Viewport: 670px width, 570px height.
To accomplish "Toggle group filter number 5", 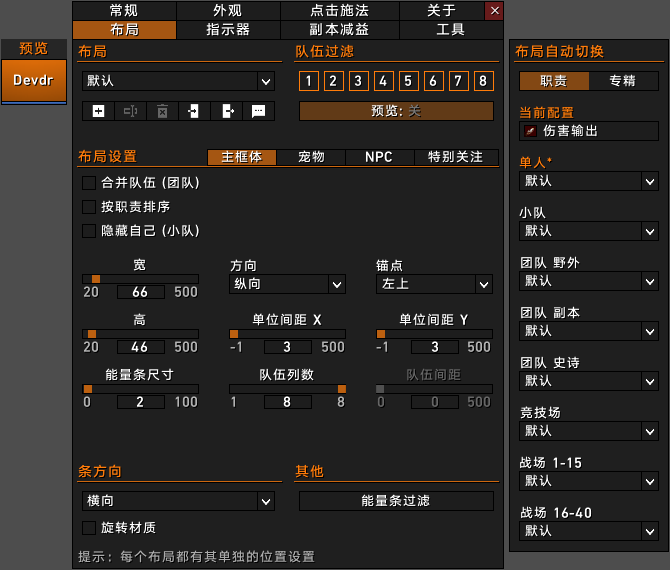I will pos(409,81).
